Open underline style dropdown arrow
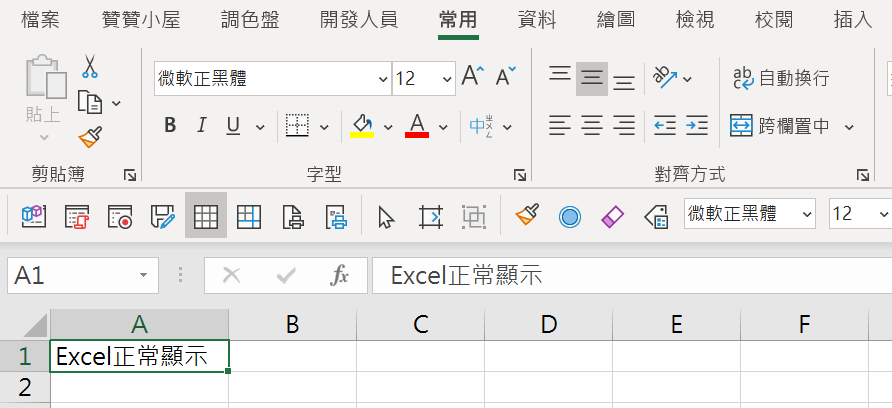Image resolution: width=892 pixels, height=408 pixels. [261, 127]
